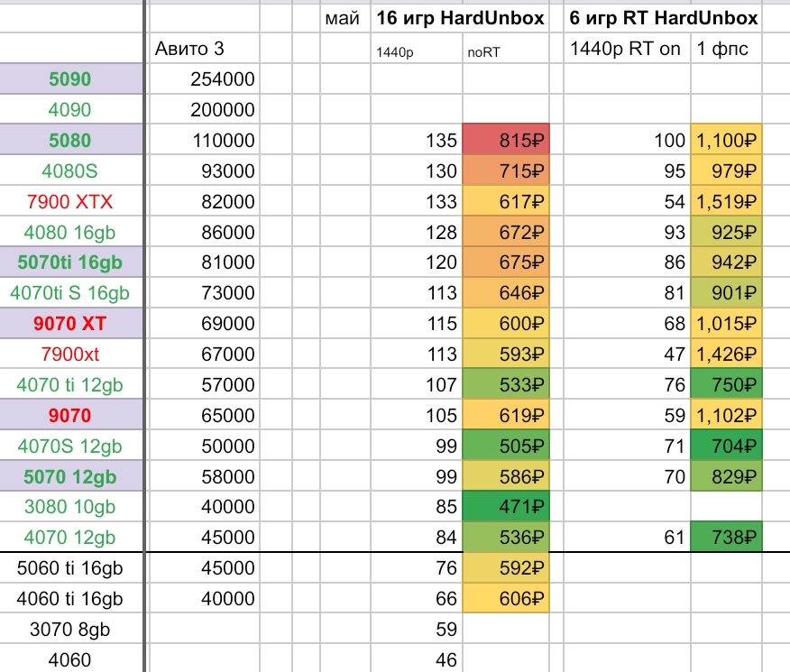Screen dimensions: 790x672
Task: Click the 606₽ cost cell
Action: point(506,598)
